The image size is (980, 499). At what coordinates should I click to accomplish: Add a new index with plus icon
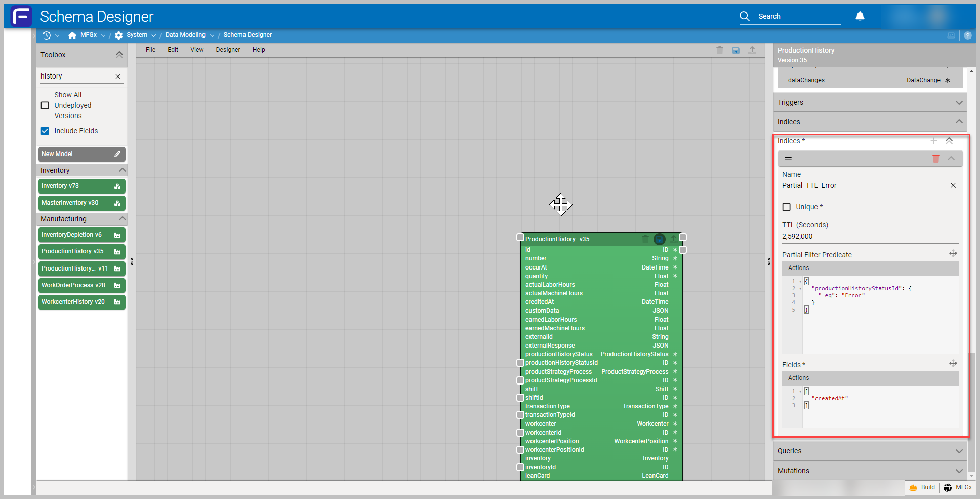pyautogui.click(x=933, y=141)
